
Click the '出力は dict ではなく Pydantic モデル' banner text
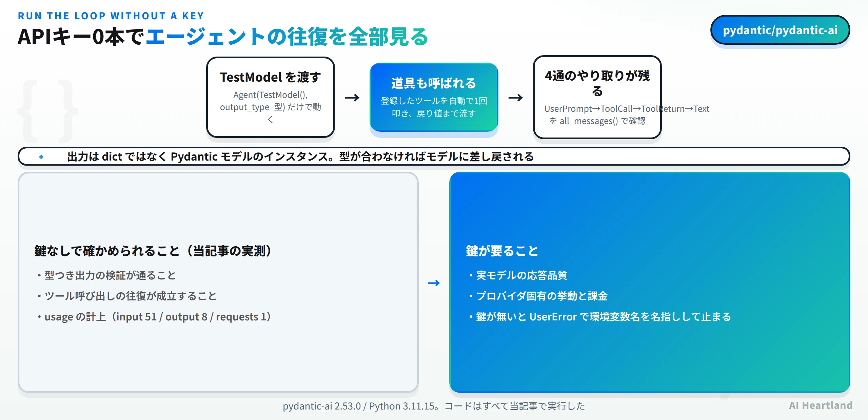tap(300, 156)
